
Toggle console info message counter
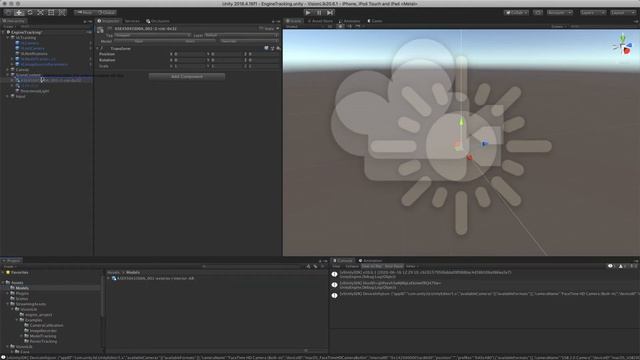(x=612, y=266)
